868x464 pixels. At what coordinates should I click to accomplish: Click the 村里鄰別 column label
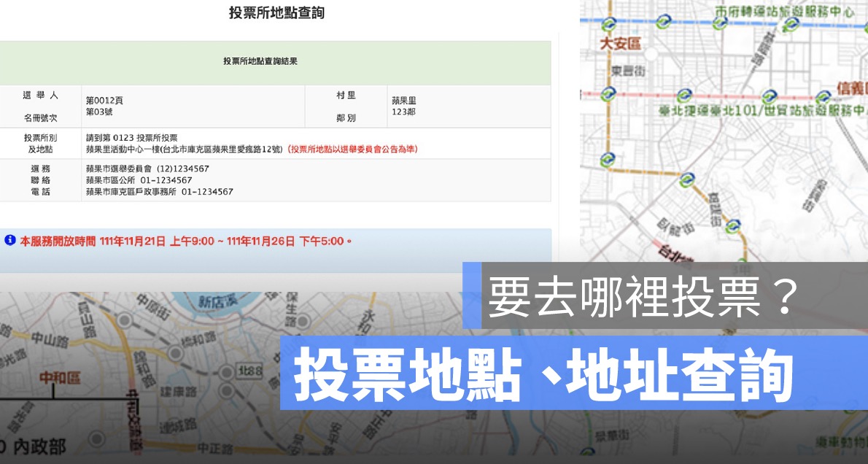coord(346,107)
